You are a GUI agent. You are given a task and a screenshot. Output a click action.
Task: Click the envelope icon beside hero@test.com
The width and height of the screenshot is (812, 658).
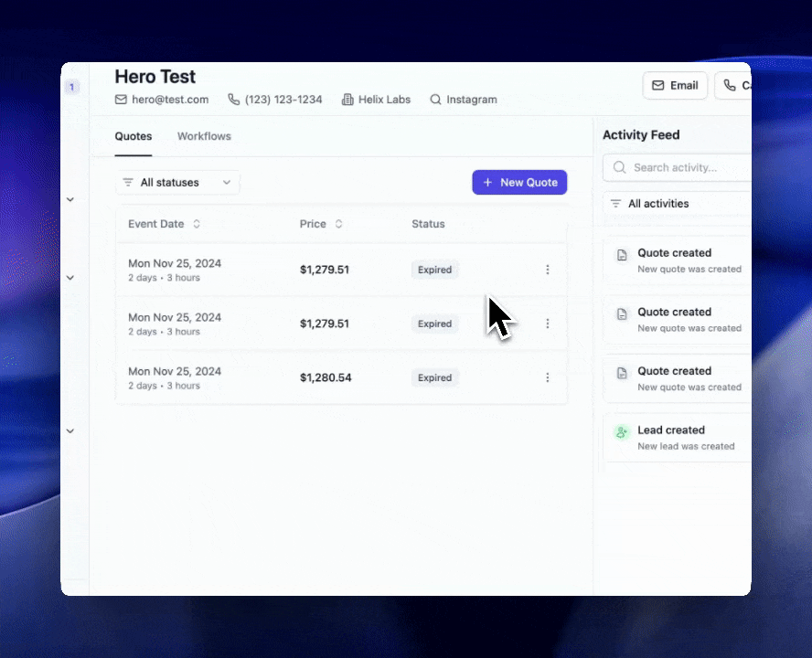[x=121, y=100]
